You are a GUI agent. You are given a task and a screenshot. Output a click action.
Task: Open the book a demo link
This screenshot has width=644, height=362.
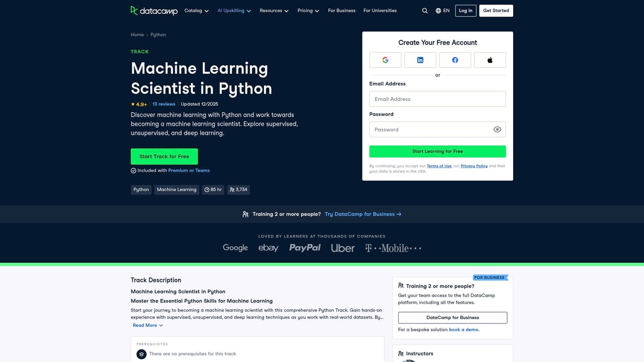464,330
